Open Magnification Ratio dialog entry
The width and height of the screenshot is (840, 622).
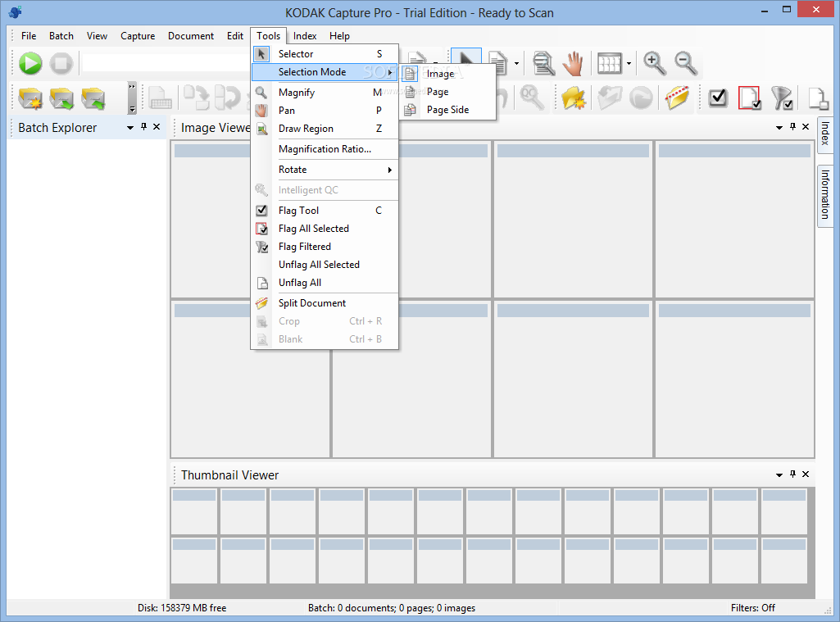(x=325, y=149)
